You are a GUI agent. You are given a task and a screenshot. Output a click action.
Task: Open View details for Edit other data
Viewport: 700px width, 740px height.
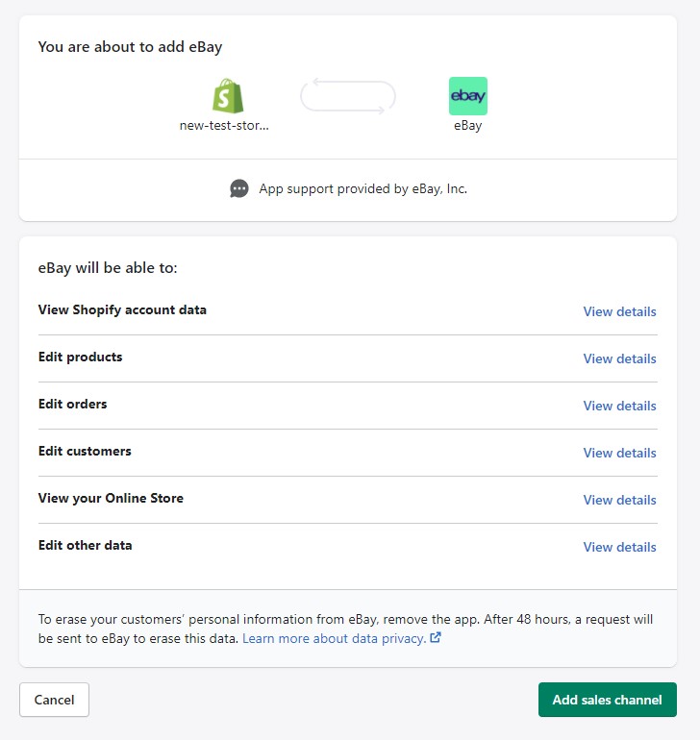coord(619,547)
